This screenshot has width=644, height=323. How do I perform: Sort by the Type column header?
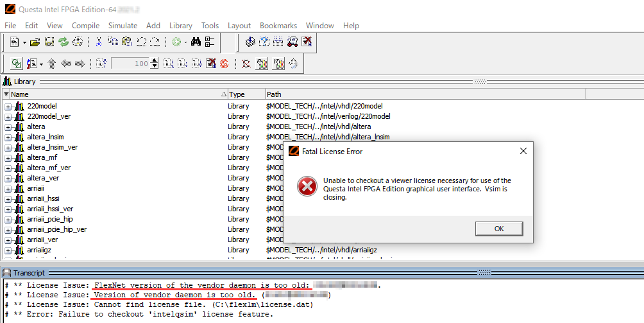(246, 94)
